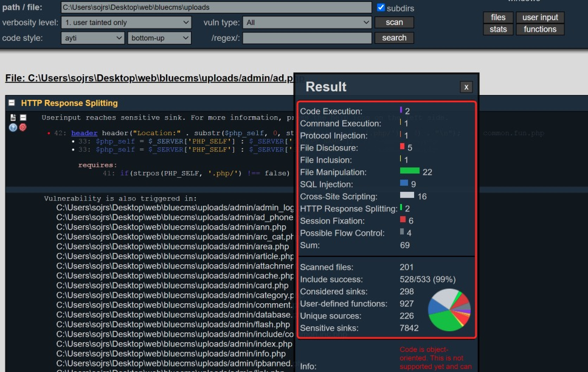The height and width of the screenshot is (372, 588).
Task: Click the SQL Injection blue bar
Action: [404, 183]
